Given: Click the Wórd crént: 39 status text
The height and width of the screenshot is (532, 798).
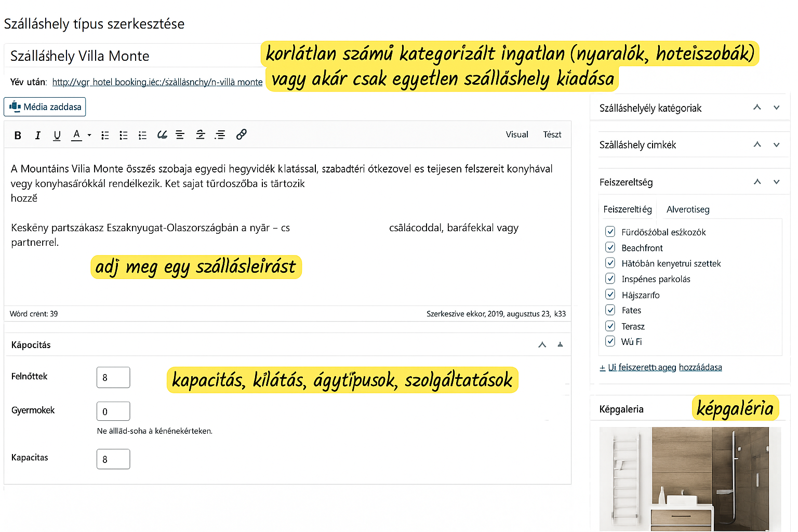Looking at the screenshot, I should [34, 314].
